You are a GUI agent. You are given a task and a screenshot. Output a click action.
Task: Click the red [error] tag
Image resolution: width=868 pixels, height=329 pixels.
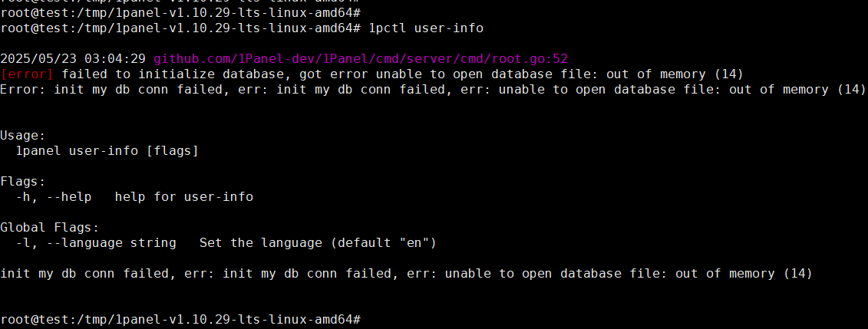(27, 74)
